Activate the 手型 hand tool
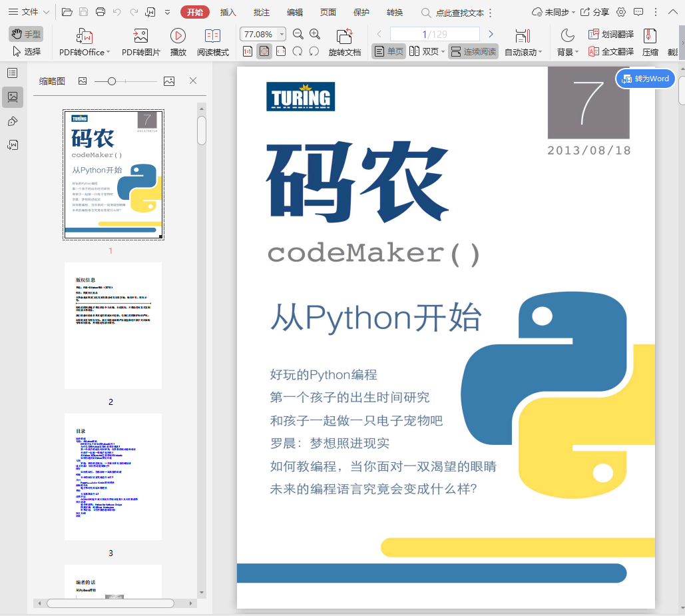This screenshot has height=616, width=685. [26, 34]
